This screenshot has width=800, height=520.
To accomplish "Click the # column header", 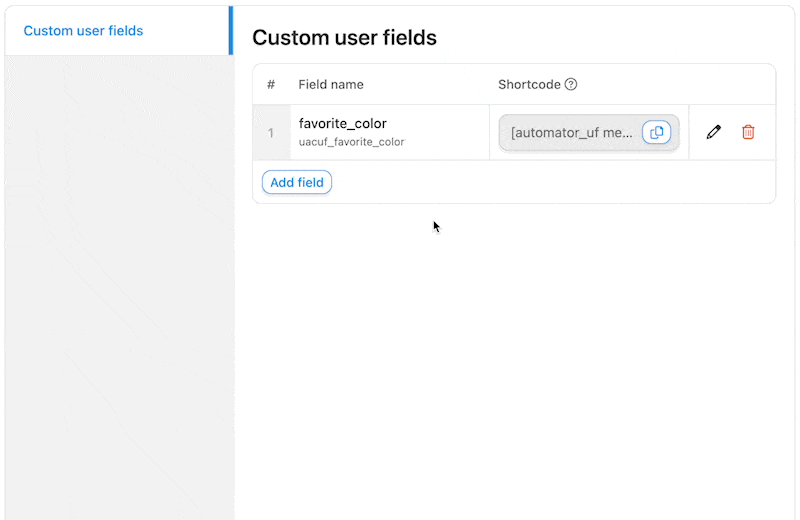I will tap(271, 85).
